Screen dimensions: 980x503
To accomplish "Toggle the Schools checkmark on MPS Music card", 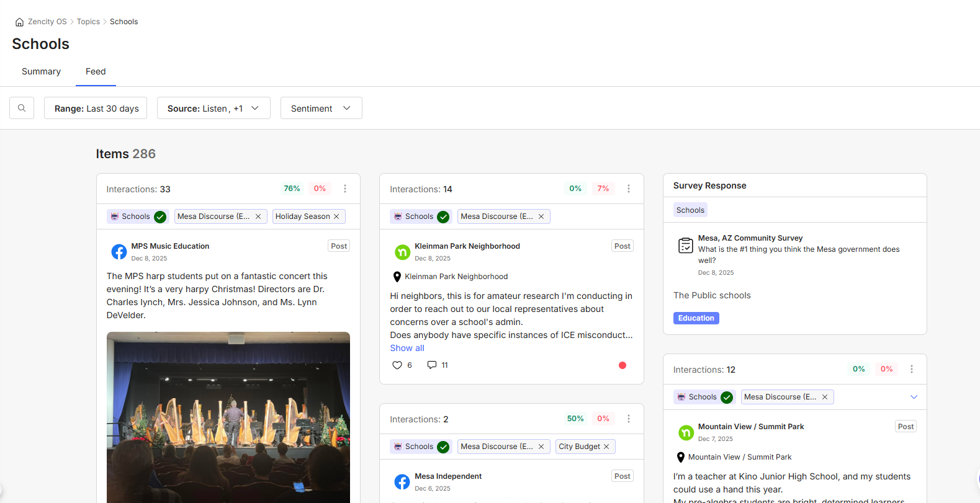I will [160, 216].
